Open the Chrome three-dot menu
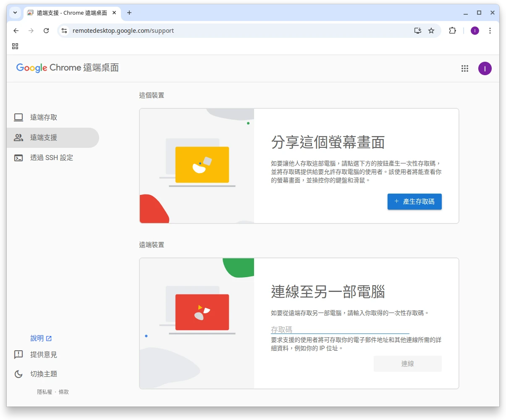Image resolution: width=506 pixels, height=420 pixels. 490,31
